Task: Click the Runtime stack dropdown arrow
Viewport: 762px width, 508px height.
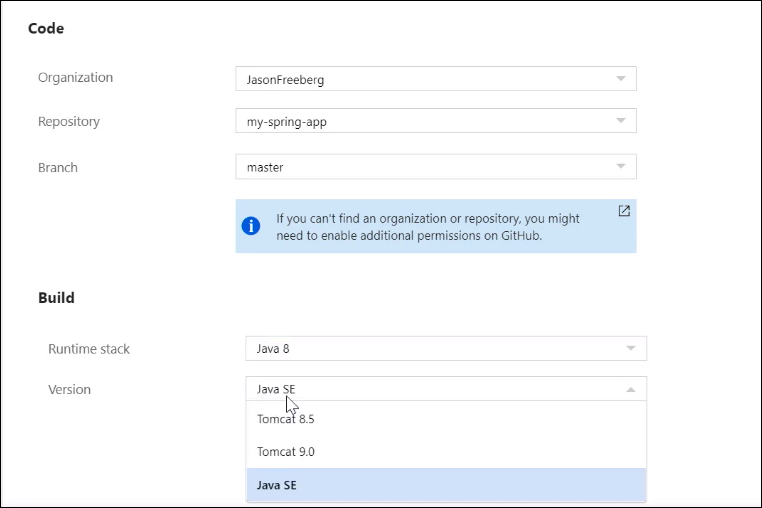Action: 630,349
